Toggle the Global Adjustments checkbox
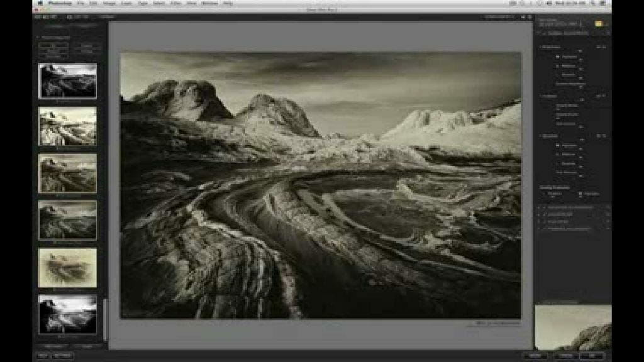Image resolution: width=644 pixels, height=362 pixels. tap(543, 32)
